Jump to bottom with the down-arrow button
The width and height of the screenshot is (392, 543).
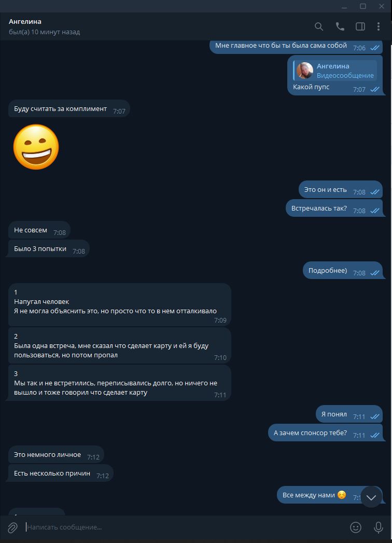371,497
